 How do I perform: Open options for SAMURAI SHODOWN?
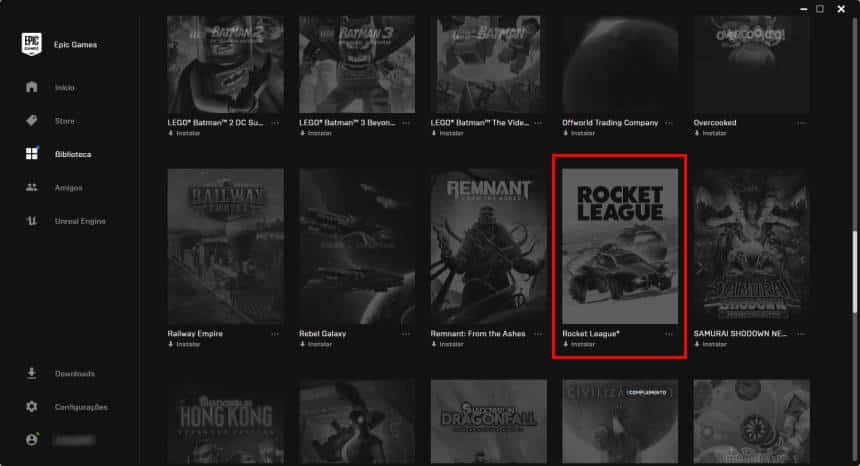801,333
